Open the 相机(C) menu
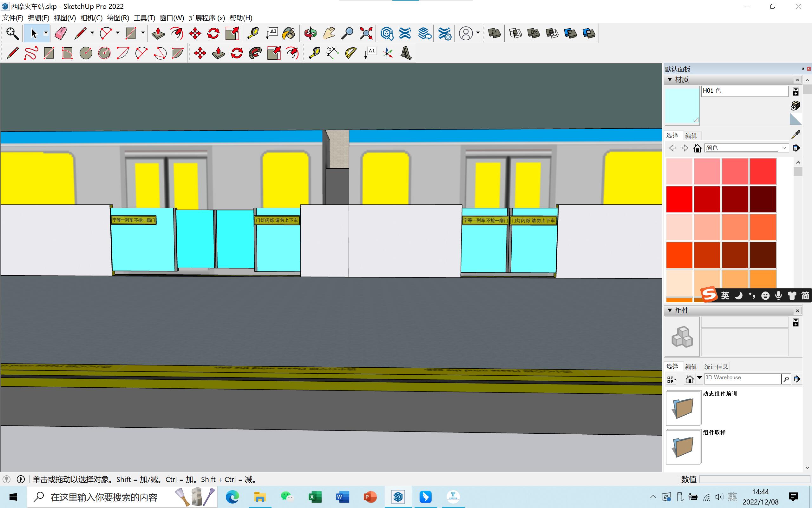The image size is (812, 508). [x=91, y=18]
